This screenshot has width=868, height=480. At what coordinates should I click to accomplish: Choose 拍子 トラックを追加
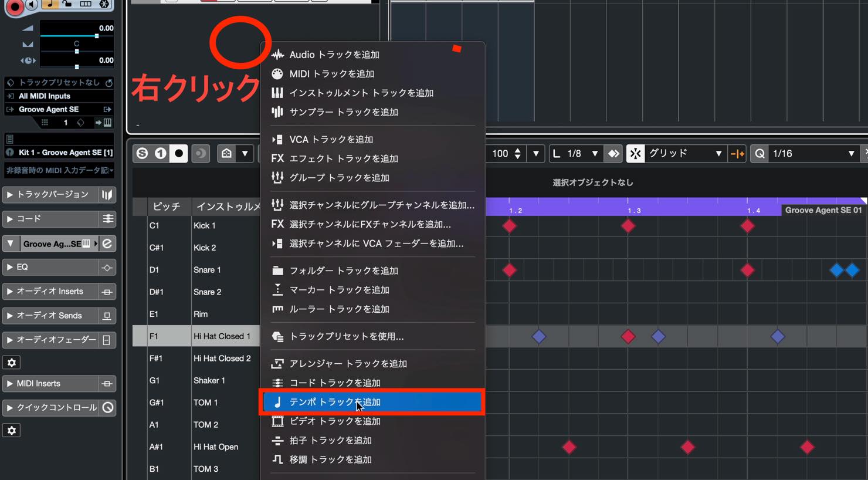click(372, 440)
